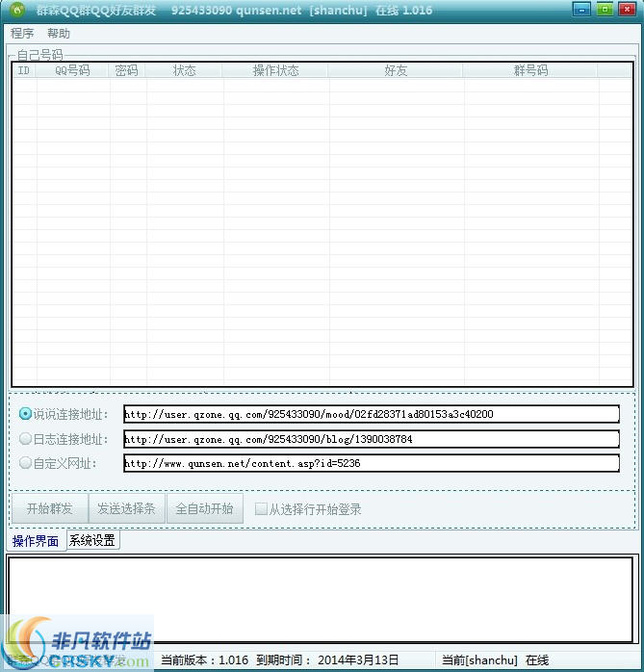Image resolution: width=644 pixels, height=672 pixels.
Task: Click the 发送选择条 button
Action: (x=126, y=508)
